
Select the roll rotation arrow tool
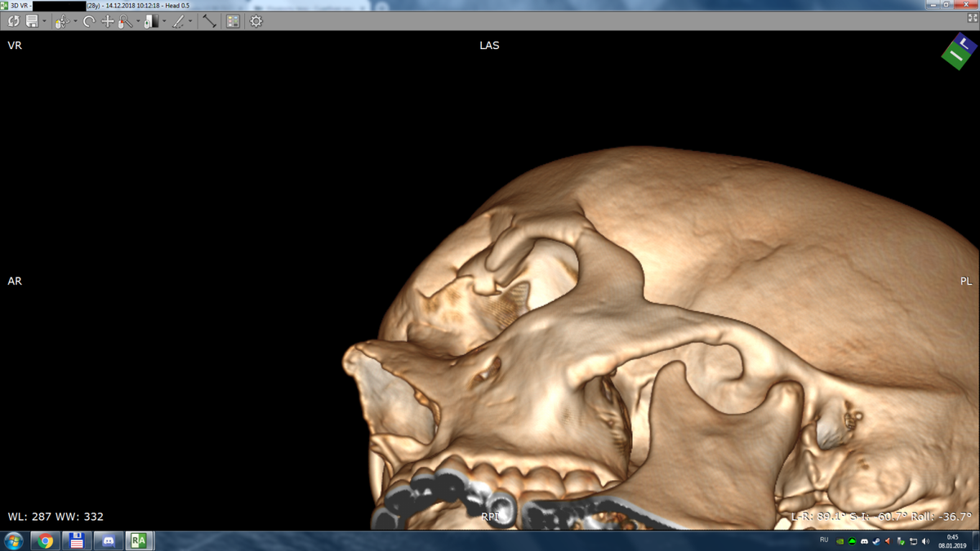(x=89, y=21)
